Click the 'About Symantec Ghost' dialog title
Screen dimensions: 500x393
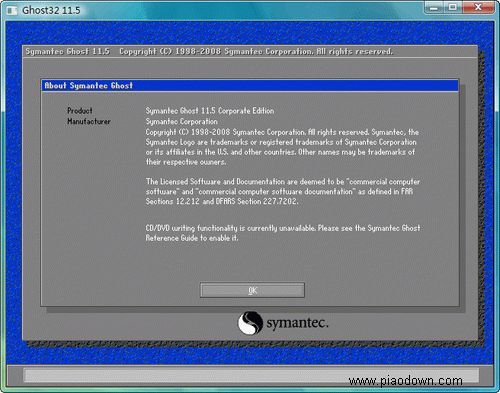coord(88,86)
